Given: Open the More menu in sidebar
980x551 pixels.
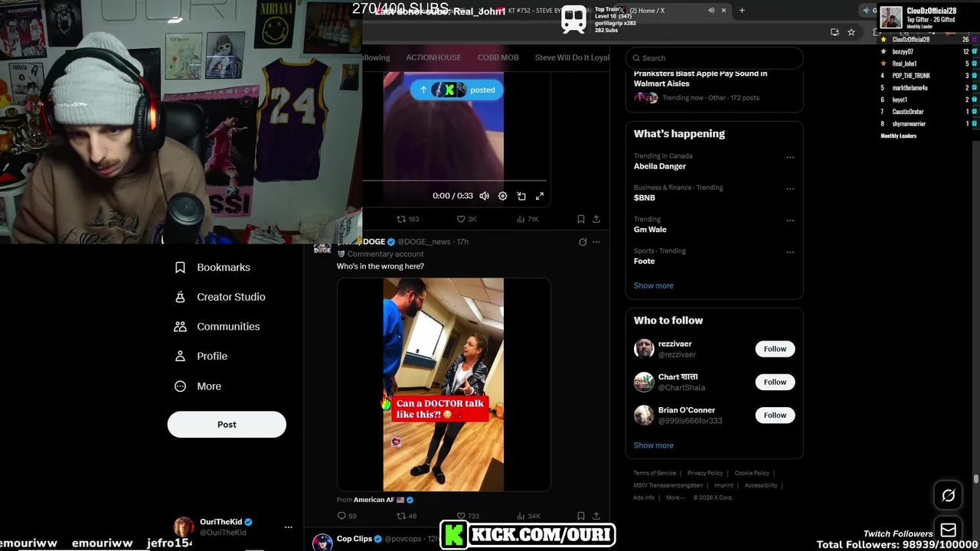Looking at the screenshot, I should pyautogui.click(x=198, y=386).
